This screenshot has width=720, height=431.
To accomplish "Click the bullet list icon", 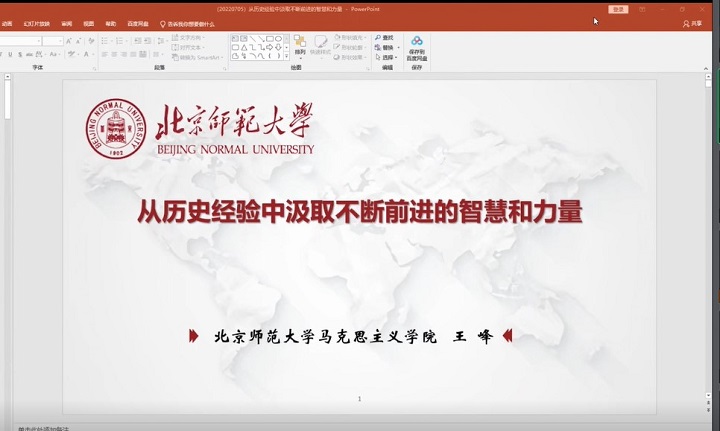I will [104, 41].
